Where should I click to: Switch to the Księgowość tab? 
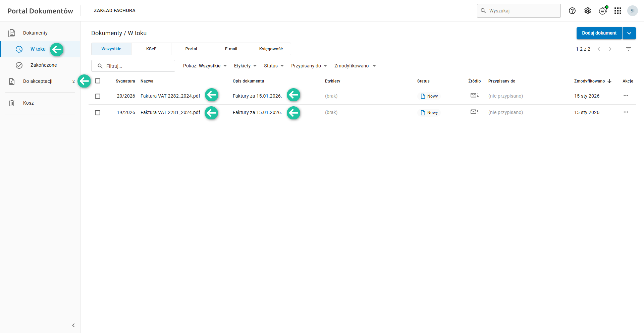(271, 49)
